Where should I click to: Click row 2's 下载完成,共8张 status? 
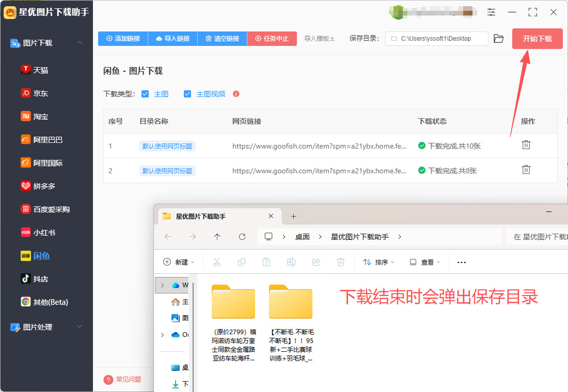coord(448,171)
